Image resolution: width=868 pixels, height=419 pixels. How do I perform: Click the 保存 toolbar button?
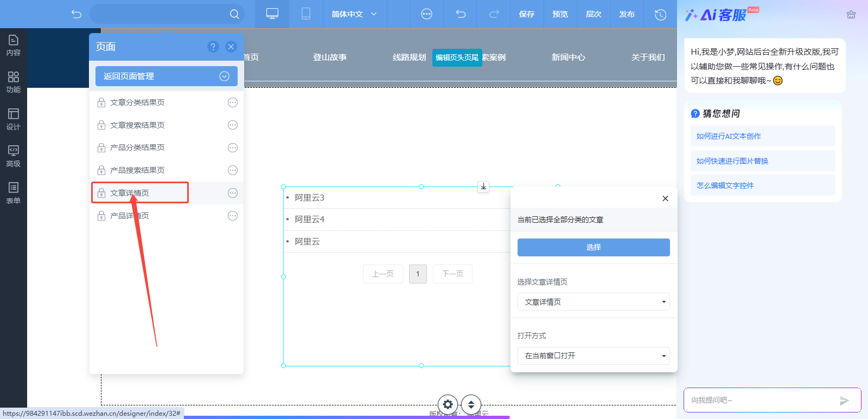tap(527, 14)
